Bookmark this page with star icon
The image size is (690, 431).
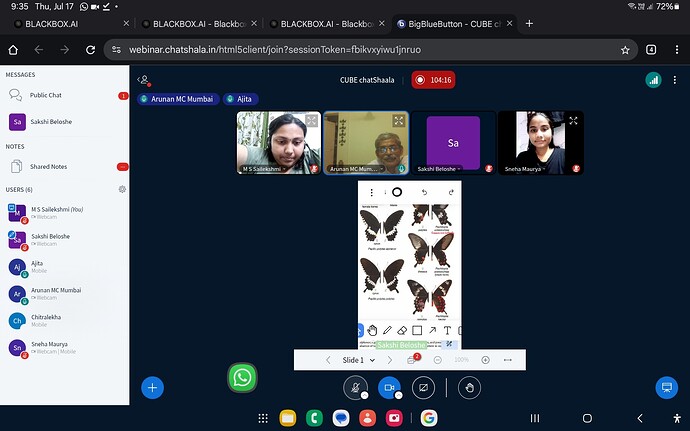pos(625,50)
